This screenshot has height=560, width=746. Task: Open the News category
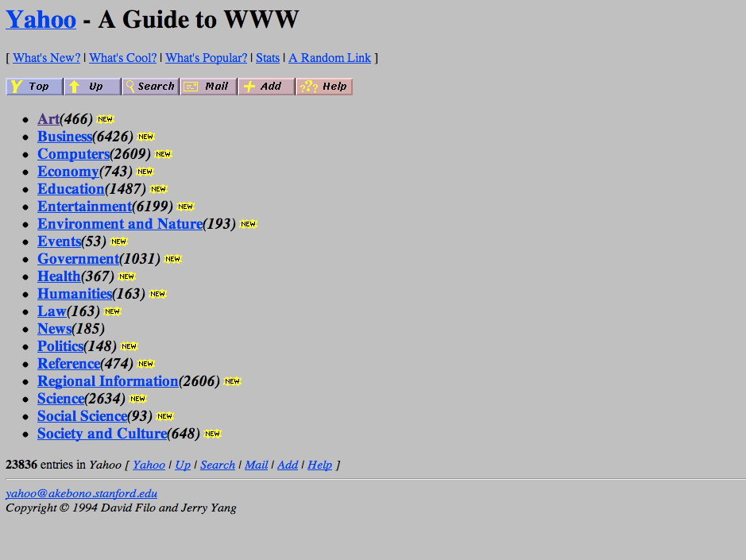click(x=55, y=329)
